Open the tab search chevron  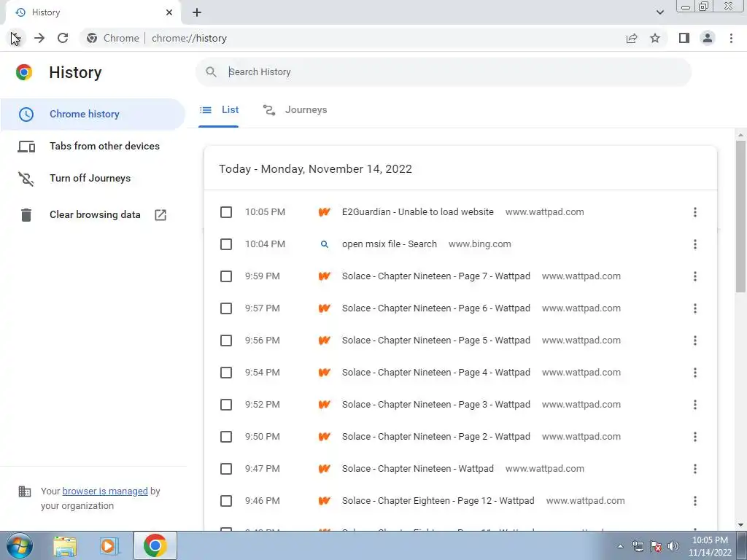(659, 12)
